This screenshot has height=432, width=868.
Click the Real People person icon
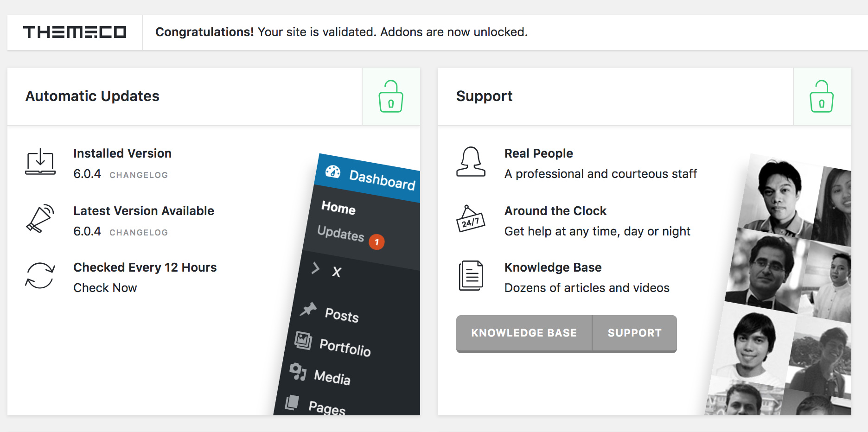[x=471, y=162]
